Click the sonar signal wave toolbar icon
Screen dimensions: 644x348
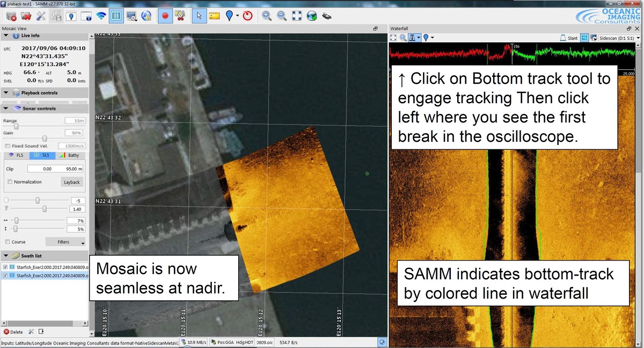[x=101, y=16]
